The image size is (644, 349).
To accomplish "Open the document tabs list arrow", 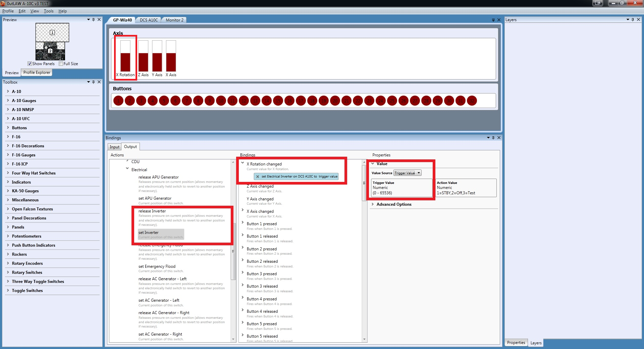I will (493, 20).
